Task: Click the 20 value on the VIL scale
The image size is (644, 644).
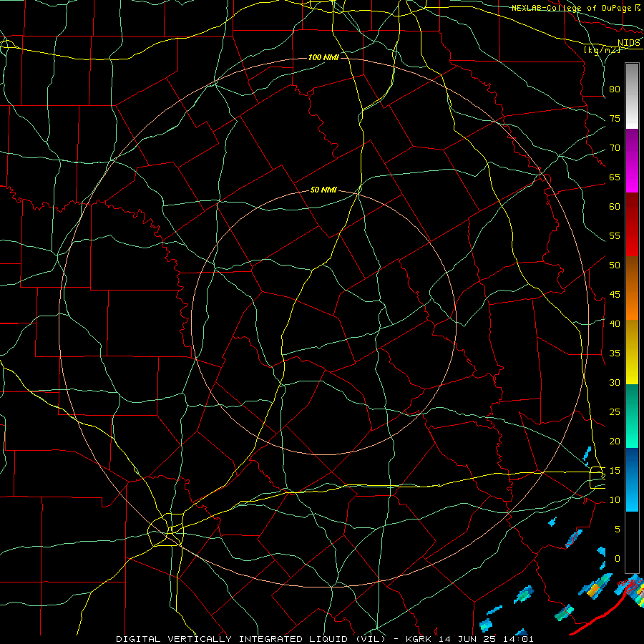Action: (615, 441)
